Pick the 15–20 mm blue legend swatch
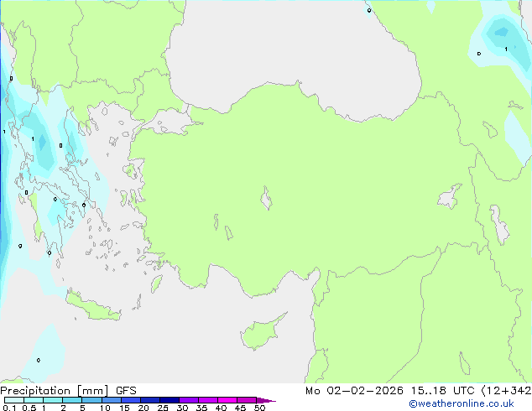 point(131,400)
